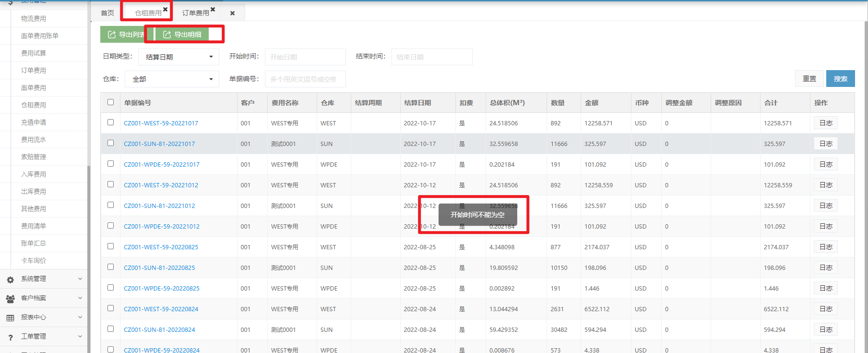Expand the 客户档案 sidebar menu chevron
Image resolution: width=868 pixels, height=353 pixels.
80,298
